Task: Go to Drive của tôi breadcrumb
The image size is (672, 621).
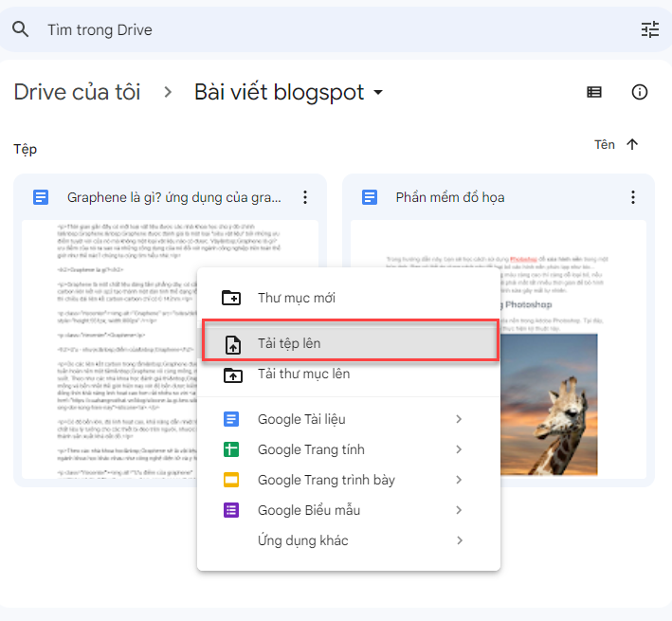Action: click(x=77, y=92)
